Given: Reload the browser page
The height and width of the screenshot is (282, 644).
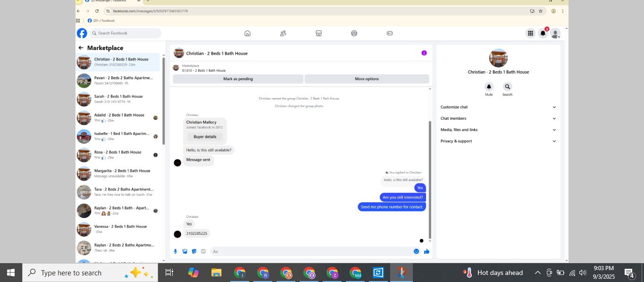Looking at the screenshot, I should tap(97, 11).
